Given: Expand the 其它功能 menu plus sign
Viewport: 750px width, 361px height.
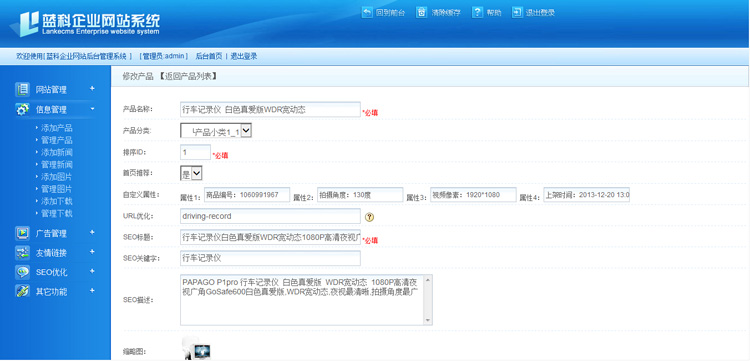Looking at the screenshot, I should [92, 291].
